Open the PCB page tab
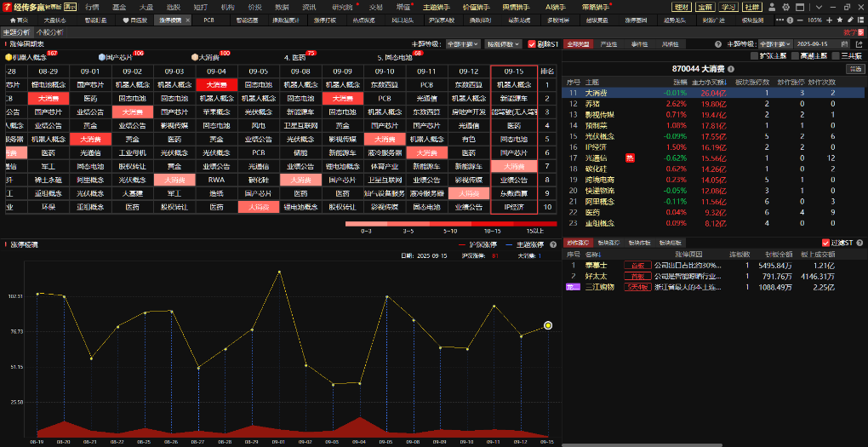Image resolution: width=868 pixels, height=447 pixels. click(208, 20)
